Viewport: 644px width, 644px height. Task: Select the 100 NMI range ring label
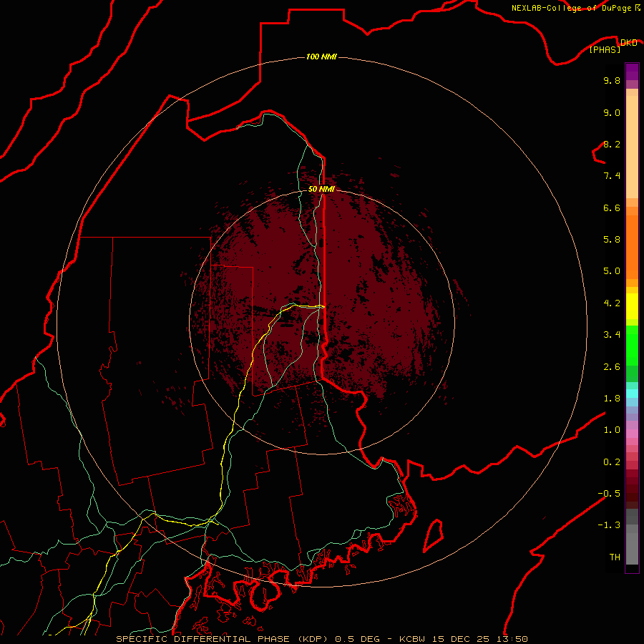point(321,57)
